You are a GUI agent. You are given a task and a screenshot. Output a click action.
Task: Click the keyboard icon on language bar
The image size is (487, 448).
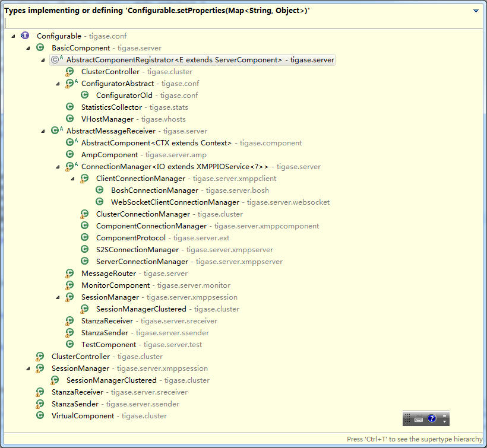pos(419,418)
